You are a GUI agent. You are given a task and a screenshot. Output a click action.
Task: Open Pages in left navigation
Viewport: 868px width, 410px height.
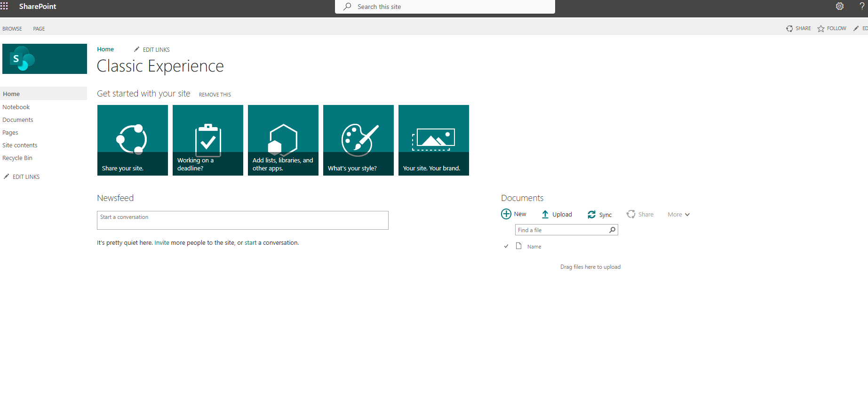(10, 132)
